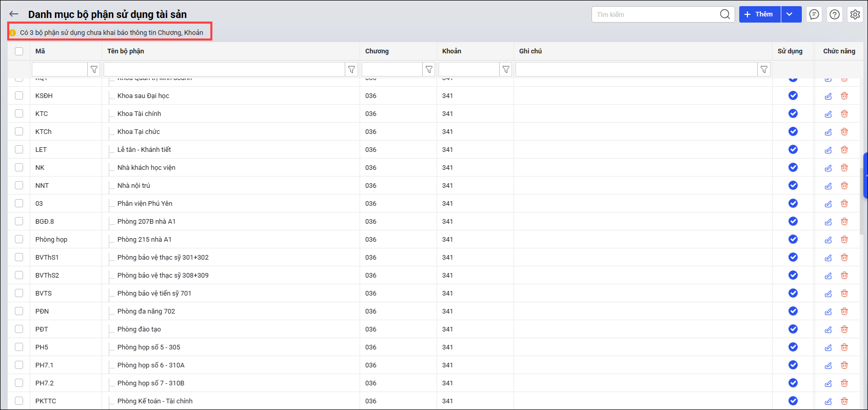
Task: Open the Mã column filter dropdown
Action: point(94,69)
